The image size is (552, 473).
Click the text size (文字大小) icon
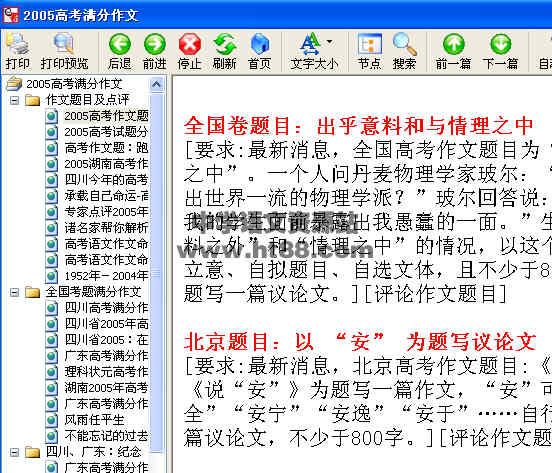tap(310, 44)
